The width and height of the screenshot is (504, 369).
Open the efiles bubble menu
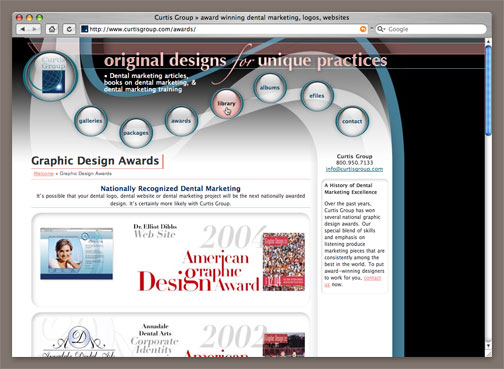tap(317, 96)
